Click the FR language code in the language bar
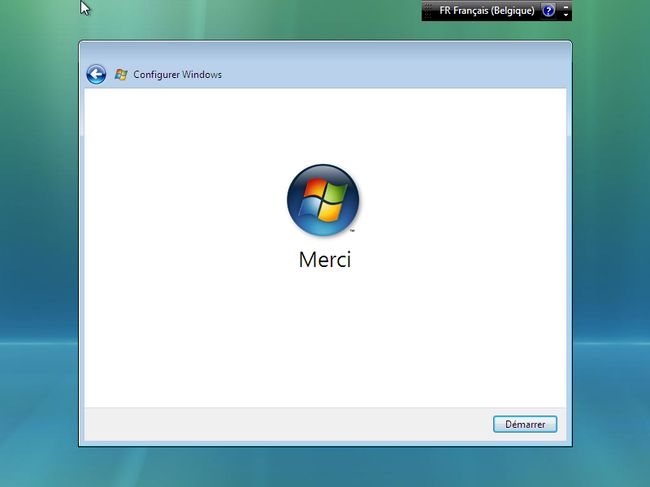This screenshot has width=650, height=487. 445,11
